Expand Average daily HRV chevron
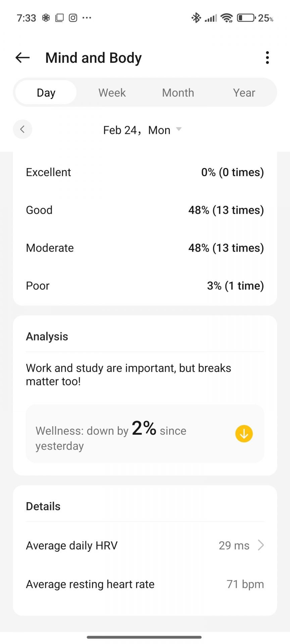 click(x=261, y=545)
